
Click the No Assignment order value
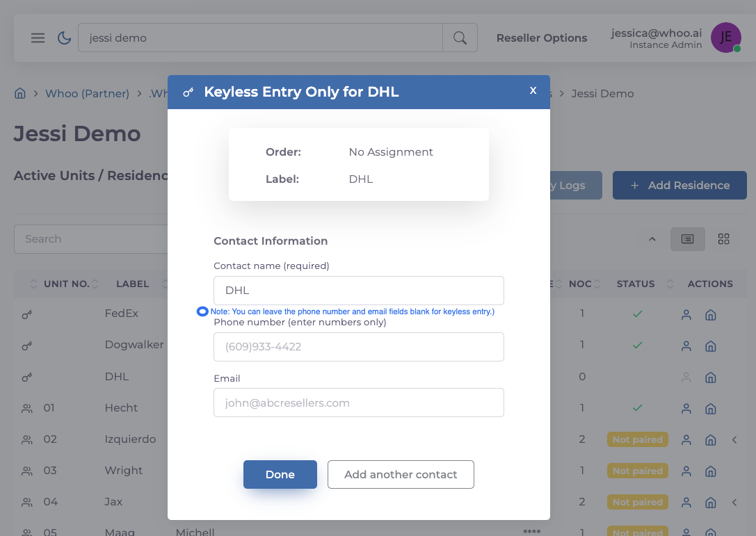point(391,152)
